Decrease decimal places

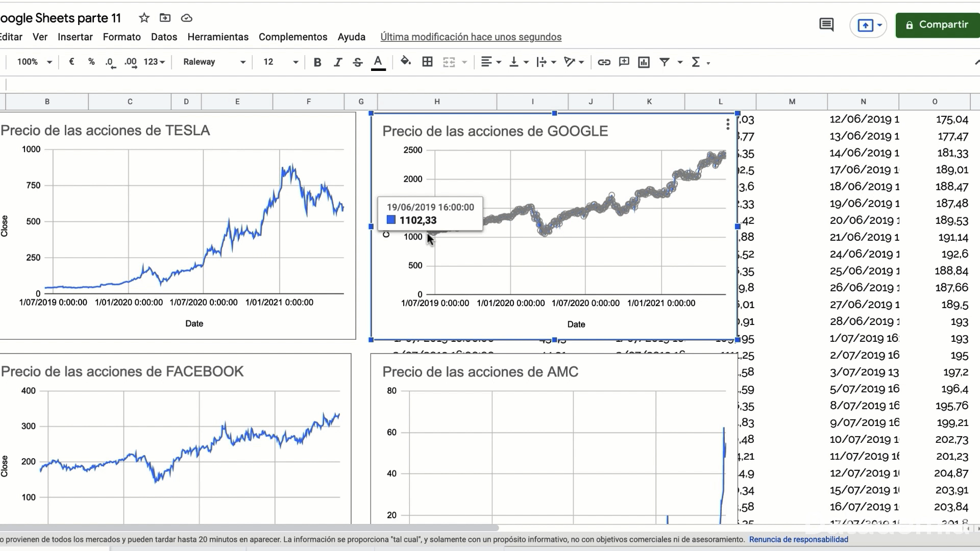click(109, 62)
